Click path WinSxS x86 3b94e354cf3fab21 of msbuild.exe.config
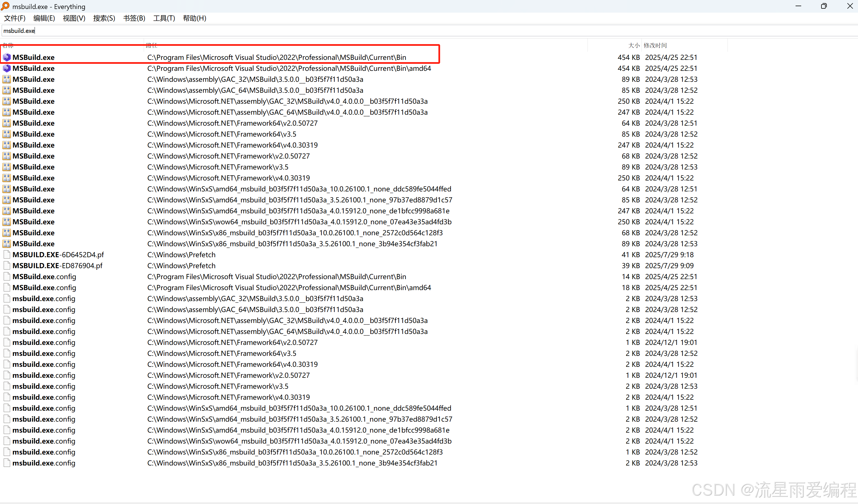The height and width of the screenshot is (504, 858). tap(292, 463)
